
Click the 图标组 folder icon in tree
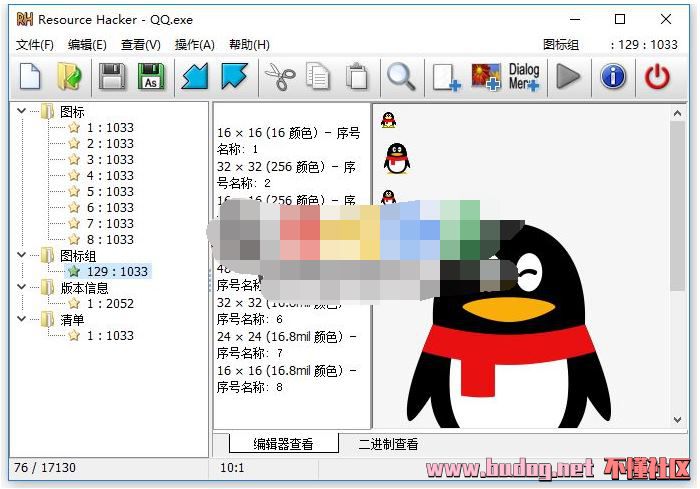click(x=47, y=255)
